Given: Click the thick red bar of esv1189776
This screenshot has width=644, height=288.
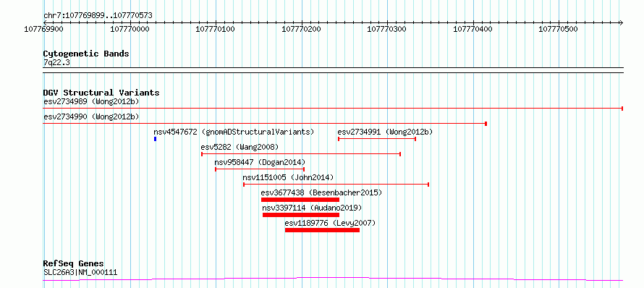Looking at the screenshot, I should [323, 230].
